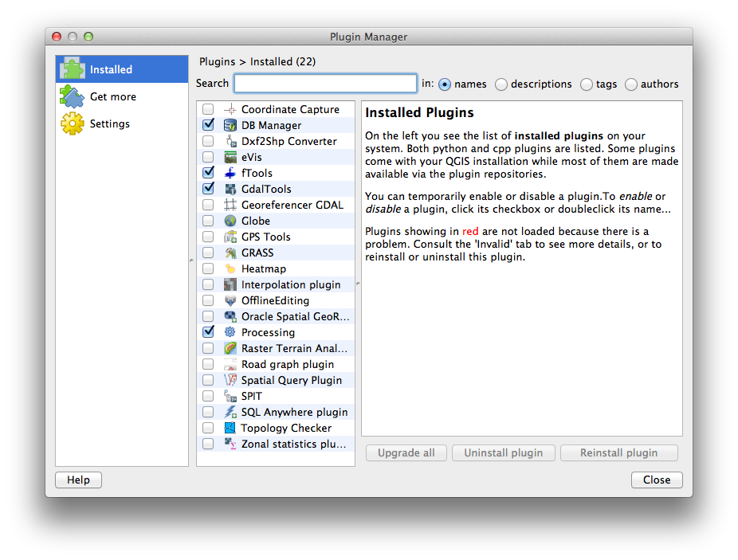Click the Heatmap plugin icon
738x560 pixels.
pyautogui.click(x=230, y=268)
